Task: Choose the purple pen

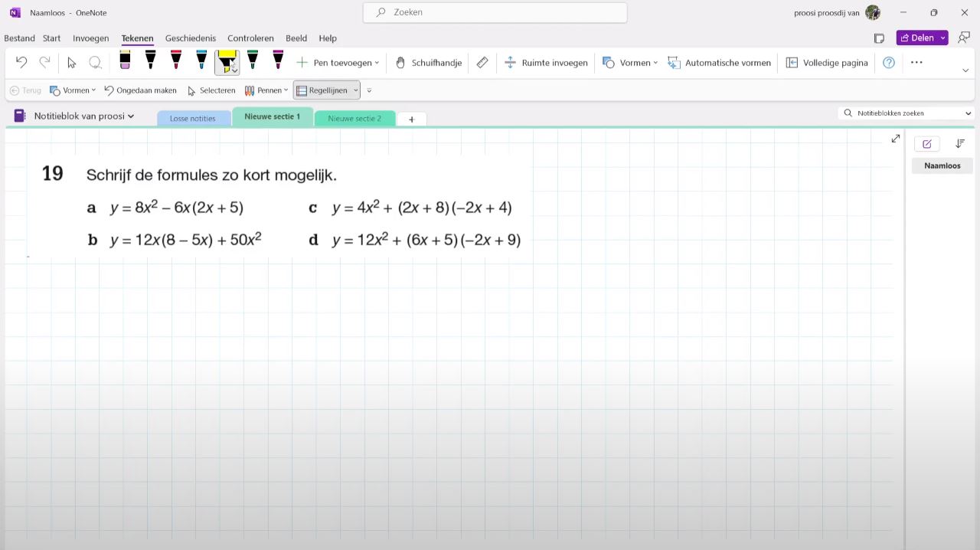Action: (278, 61)
